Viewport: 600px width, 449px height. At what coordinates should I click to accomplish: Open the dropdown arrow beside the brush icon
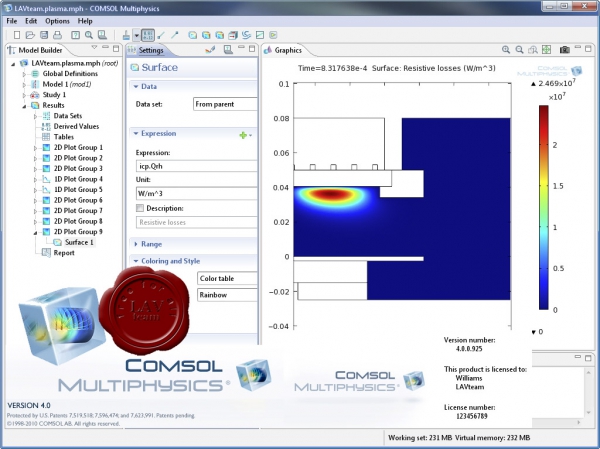(x=136, y=36)
